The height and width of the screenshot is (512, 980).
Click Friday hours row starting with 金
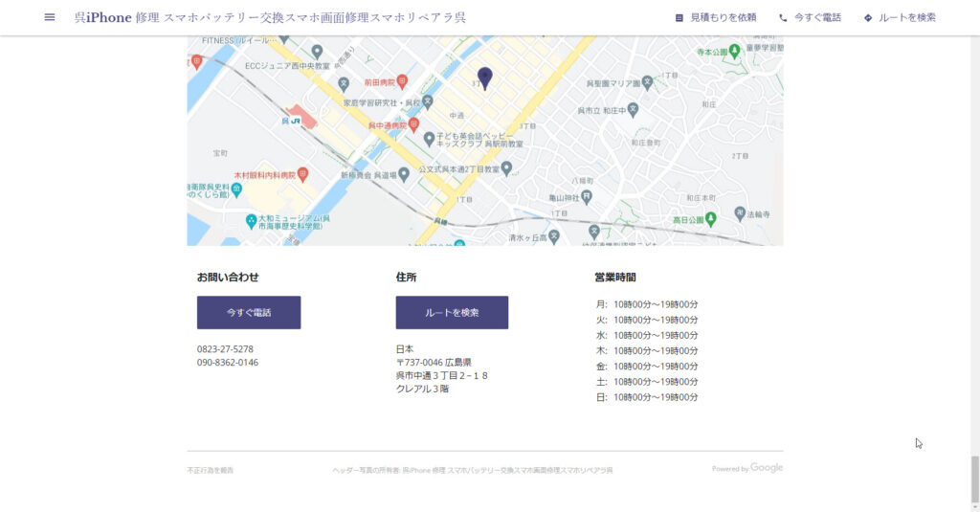[647, 366]
